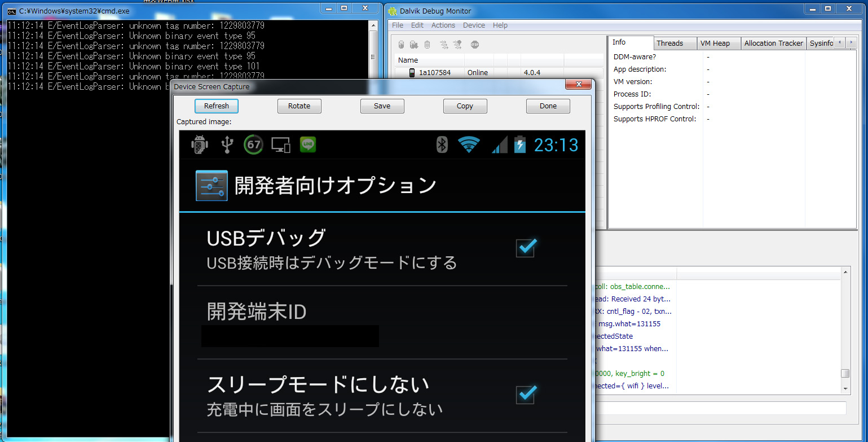The height and width of the screenshot is (442, 868).
Task: Click the trash can Cause GC icon
Action: click(427, 45)
